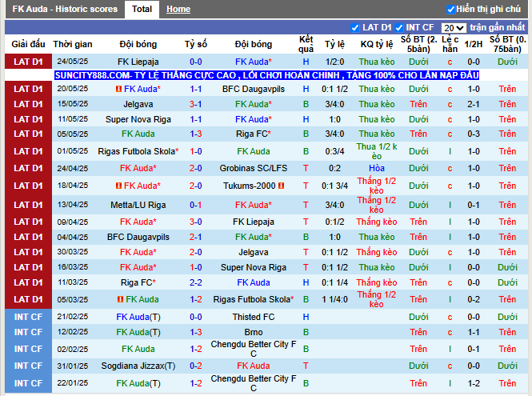Click the 0-0 score of the 24/05/25 match
This screenshot has height=396, width=532.
click(x=196, y=62)
